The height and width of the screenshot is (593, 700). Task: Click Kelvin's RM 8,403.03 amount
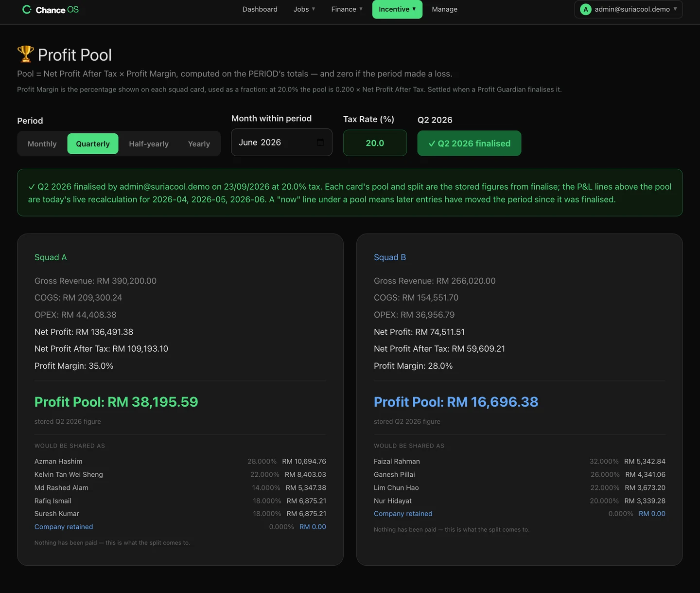(305, 474)
